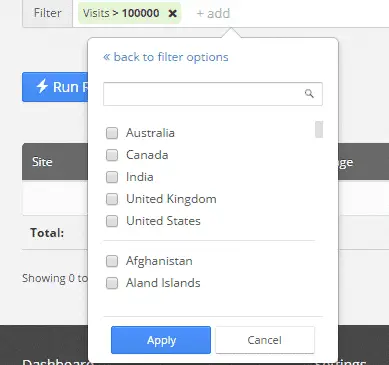Enable the India checkbox
This screenshot has width=389, height=365.
[112, 177]
